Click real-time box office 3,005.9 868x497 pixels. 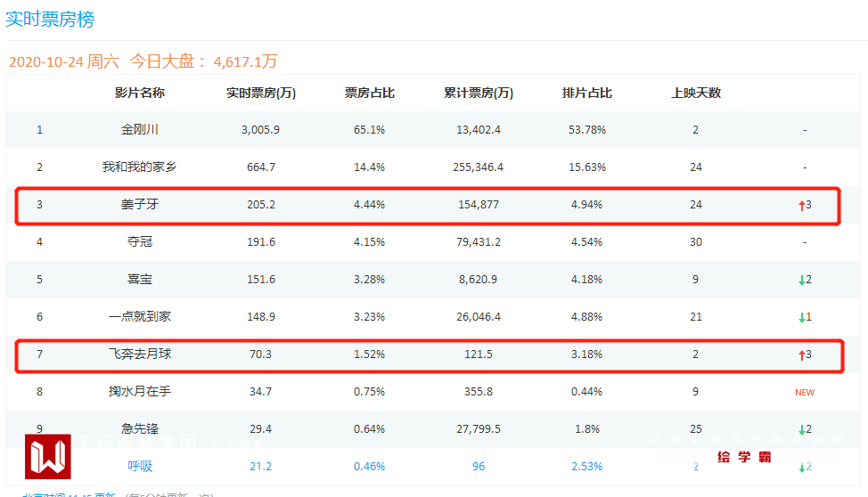(x=261, y=129)
